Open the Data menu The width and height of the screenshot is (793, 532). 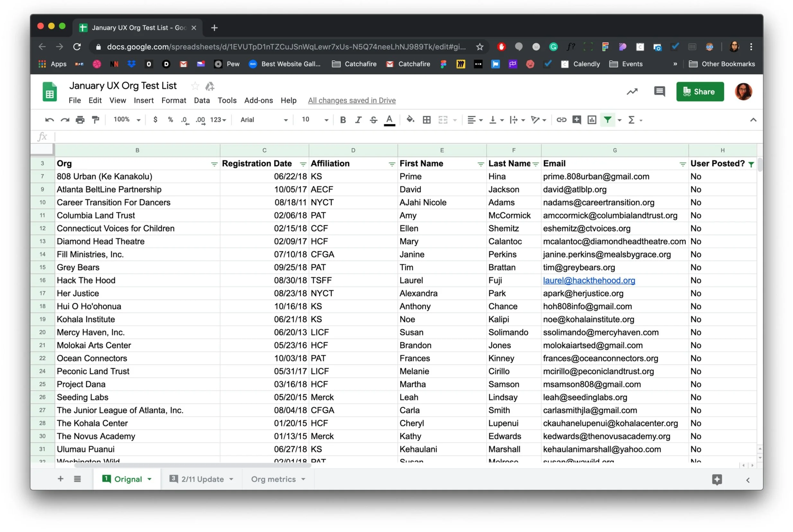tap(202, 100)
